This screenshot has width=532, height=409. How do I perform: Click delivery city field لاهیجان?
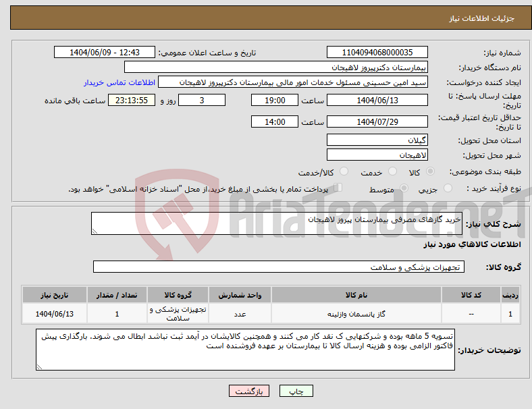[377, 155]
